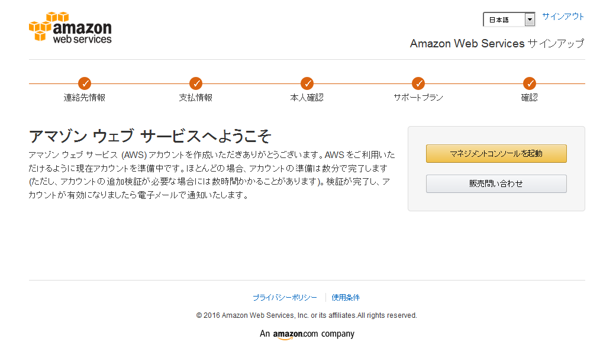Viewport: 616px width, 364px height.
Task: Click the 支払情報 step checkmark icon
Action: coord(196,83)
